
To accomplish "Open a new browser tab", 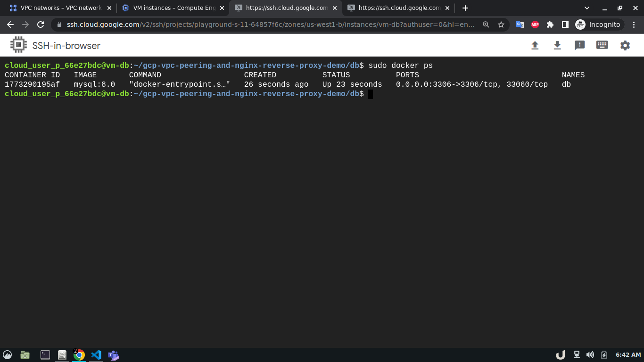I will pyautogui.click(x=465, y=8).
